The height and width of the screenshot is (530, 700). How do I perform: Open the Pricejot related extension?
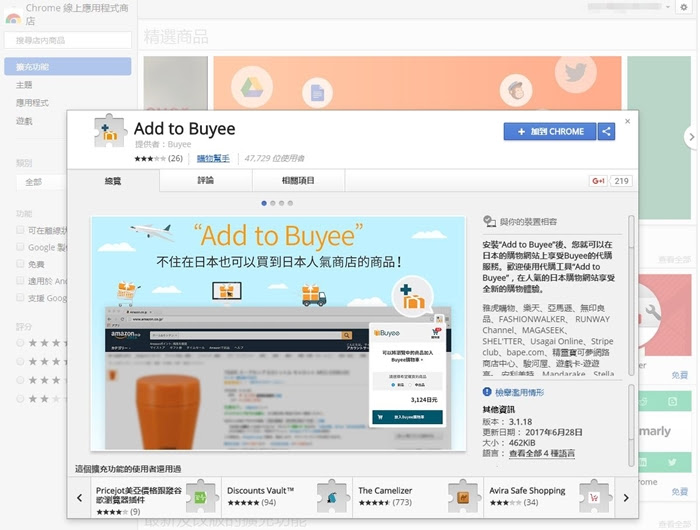[x=156, y=497]
